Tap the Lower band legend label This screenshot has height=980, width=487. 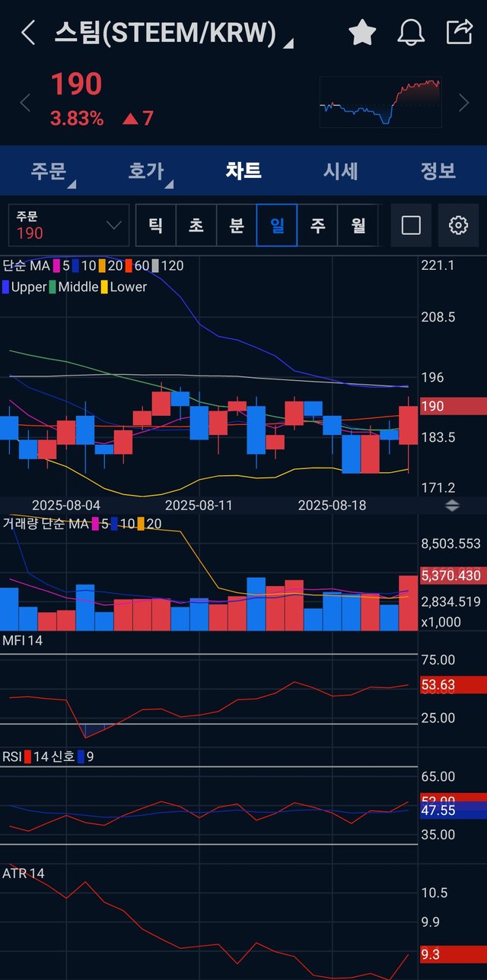129,287
